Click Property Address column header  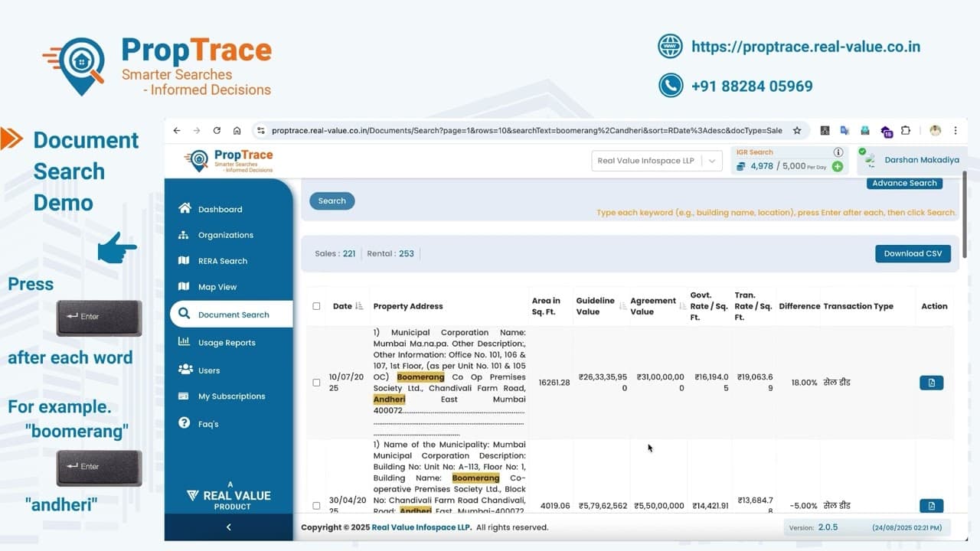click(408, 306)
